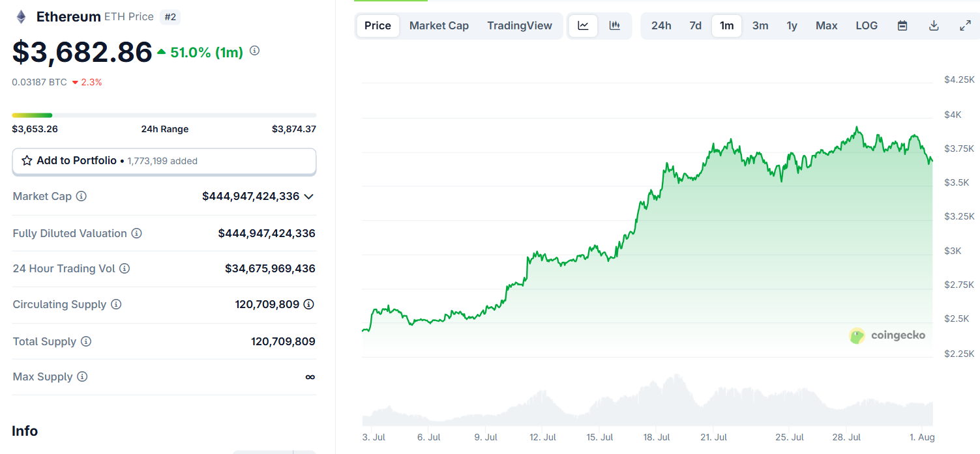Switch to line chart view icon
This screenshot has width=980, height=454.
(584, 26)
